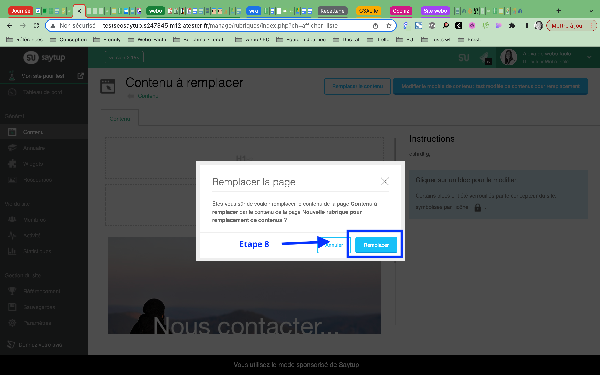Viewport: 600px width, 375px height.
Task: Click the Nous contacter banner image
Action: (244, 285)
